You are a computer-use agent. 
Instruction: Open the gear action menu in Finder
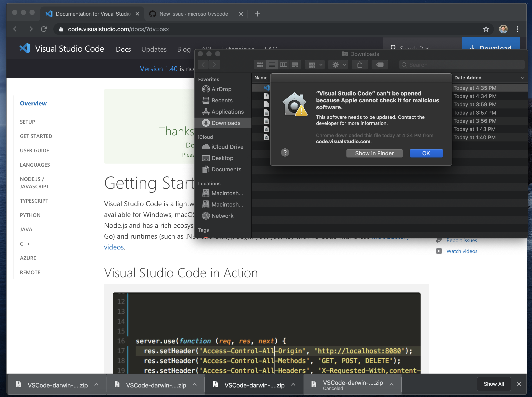click(338, 64)
